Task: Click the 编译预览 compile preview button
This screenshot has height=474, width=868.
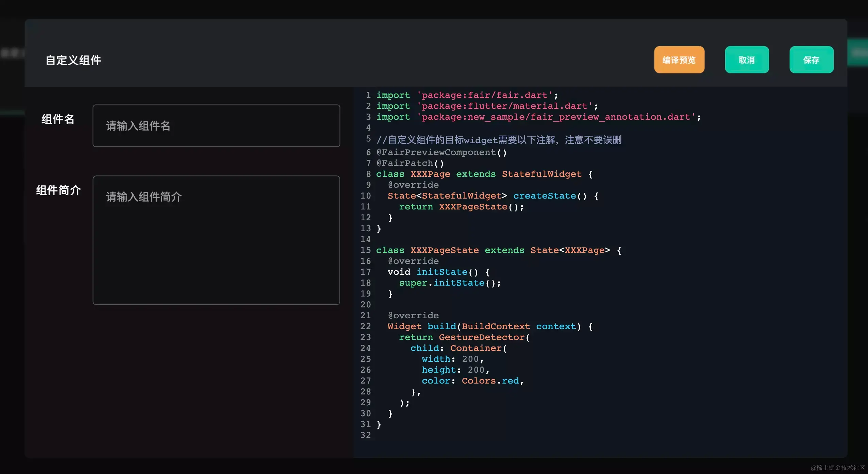Action: (x=679, y=60)
